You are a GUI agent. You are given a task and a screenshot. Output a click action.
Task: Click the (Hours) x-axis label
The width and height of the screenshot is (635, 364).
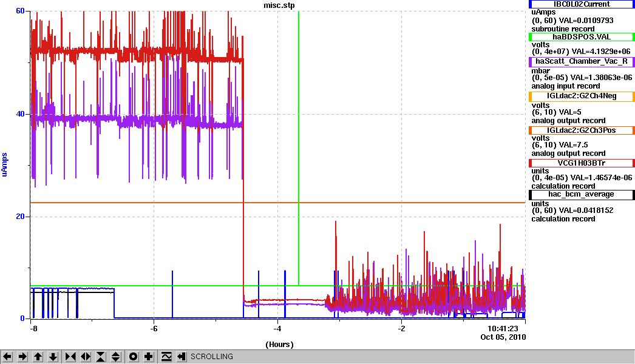(x=279, y=345)
